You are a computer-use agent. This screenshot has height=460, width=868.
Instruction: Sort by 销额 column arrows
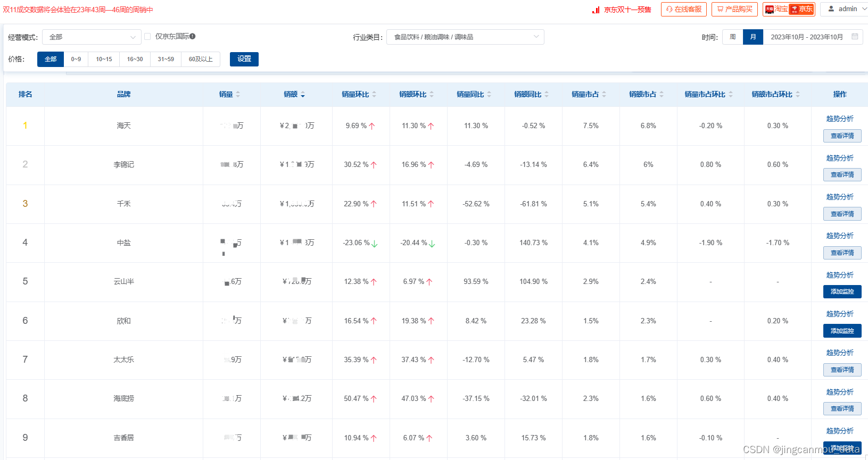303,94
